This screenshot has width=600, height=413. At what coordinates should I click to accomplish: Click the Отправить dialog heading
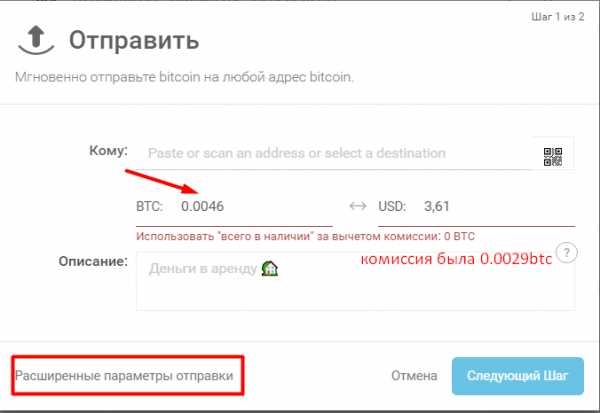pos(134,40)
